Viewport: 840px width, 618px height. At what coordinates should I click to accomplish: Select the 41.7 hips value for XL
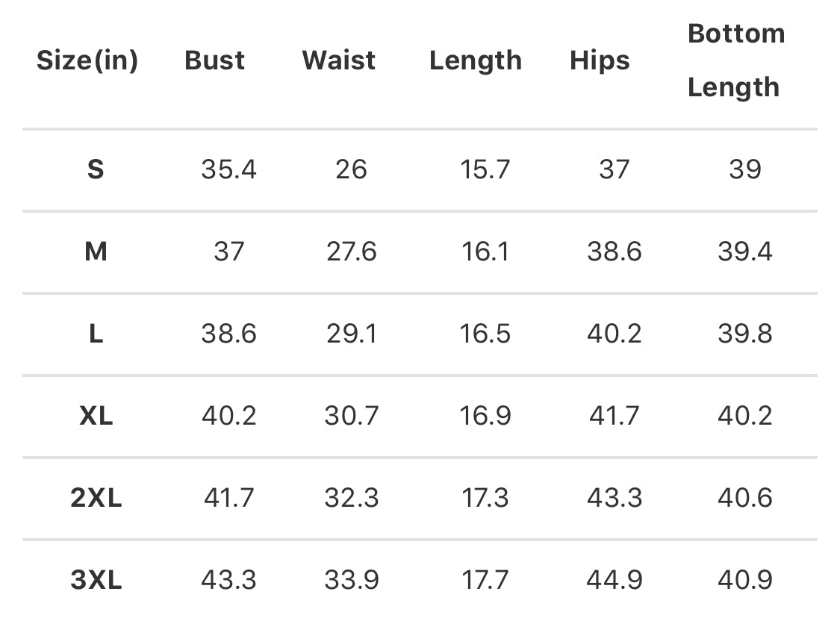pos(614,416)
